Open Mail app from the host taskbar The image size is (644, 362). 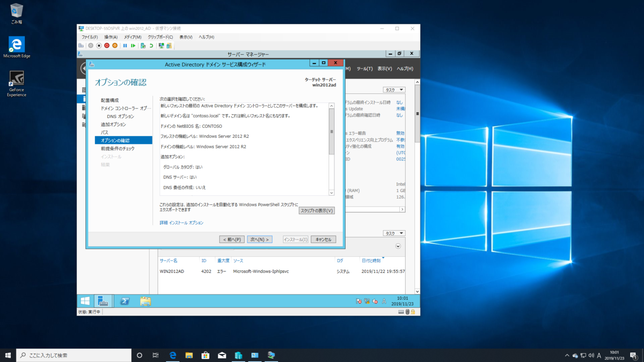[222, 355]
